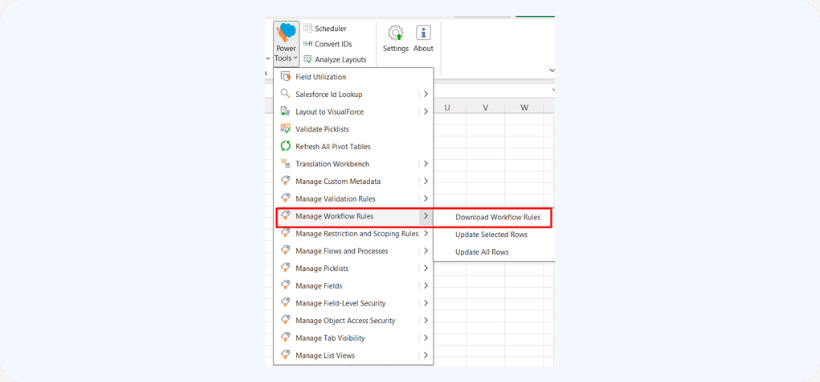The image size is (820, 382).
Task: Click the Manage List Views icon
Action: [286, 355]
